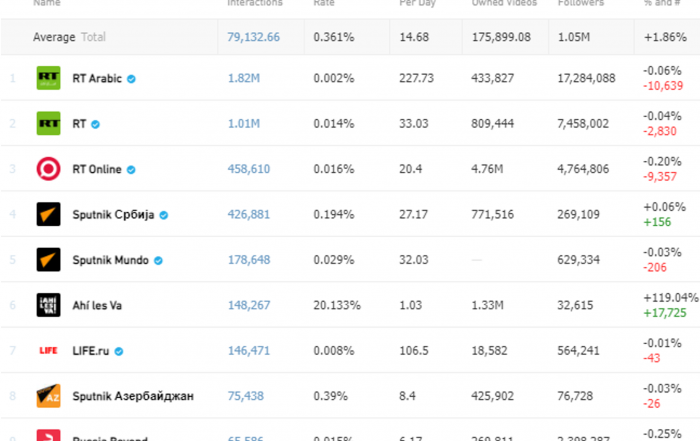700x441 pixels.
Task: Open the Sputnik Mundo page name
Action: [110, 260]
